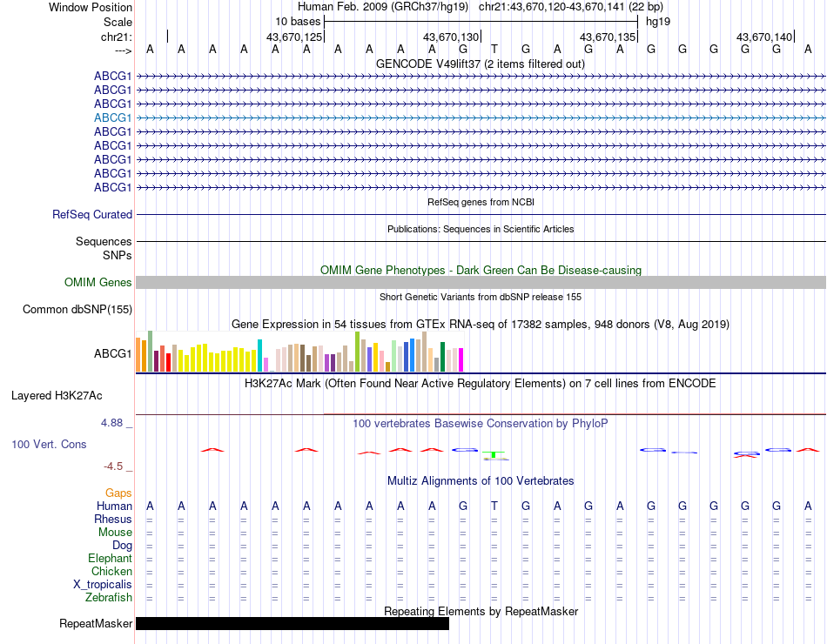Click the hg19 label beside scale bar
827x644 pixels.
pyautogui.click(x=658, y=22)
